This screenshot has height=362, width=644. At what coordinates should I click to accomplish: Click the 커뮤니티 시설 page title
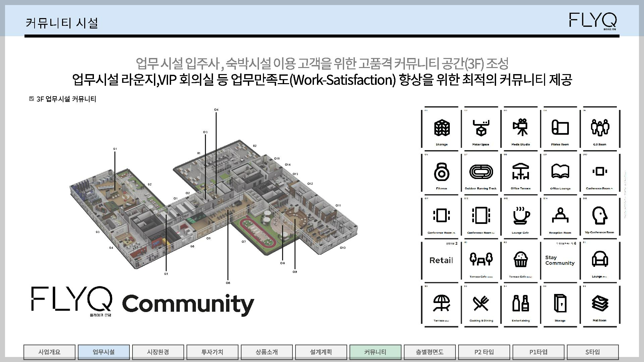(62, 23)
